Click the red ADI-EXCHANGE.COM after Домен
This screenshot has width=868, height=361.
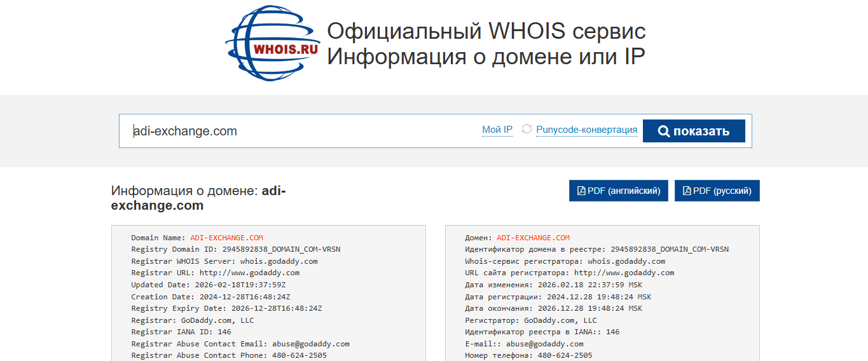pos(533,238)
